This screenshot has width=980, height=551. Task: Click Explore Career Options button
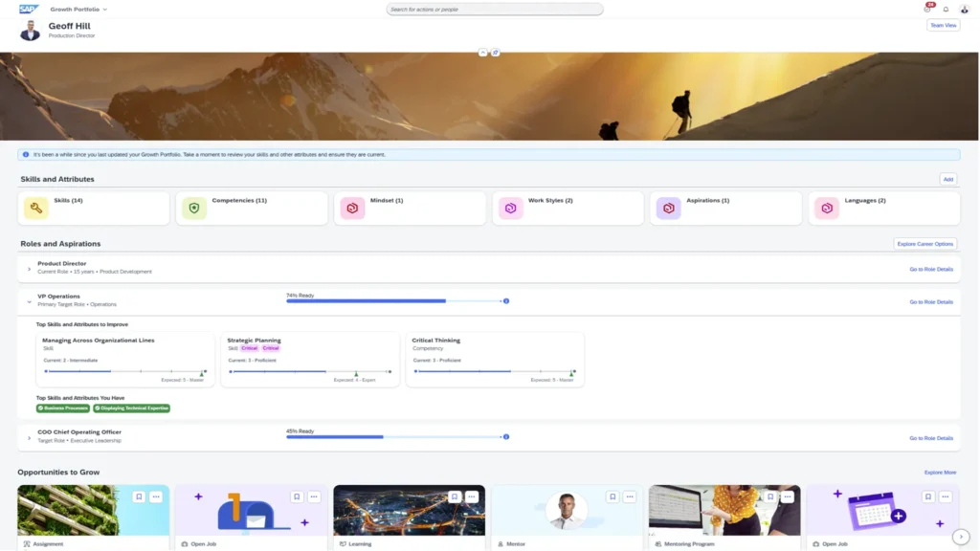924,244
